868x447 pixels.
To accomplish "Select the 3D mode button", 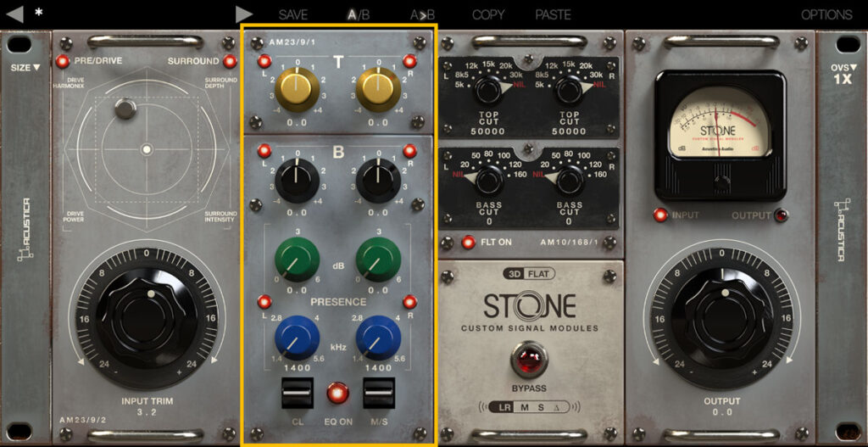I will pyautogui.click(x=513, y=273).
